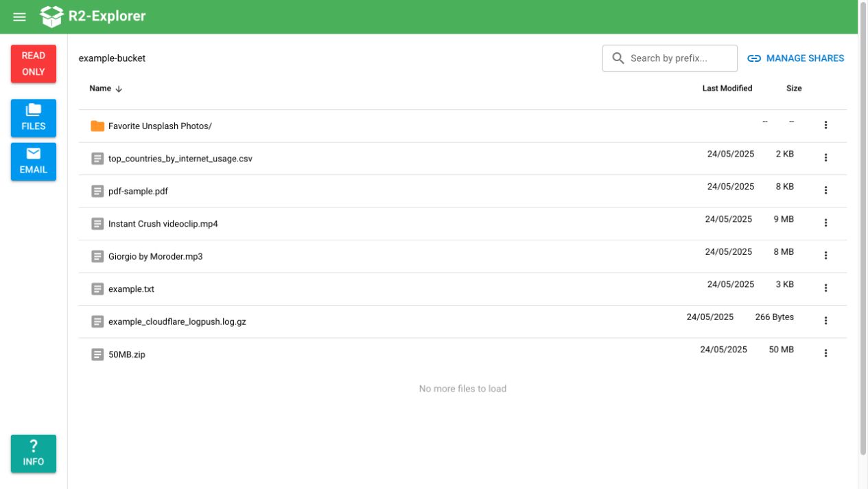Select Giorgio by Moroder.mp3 file name

click(156, 257)
